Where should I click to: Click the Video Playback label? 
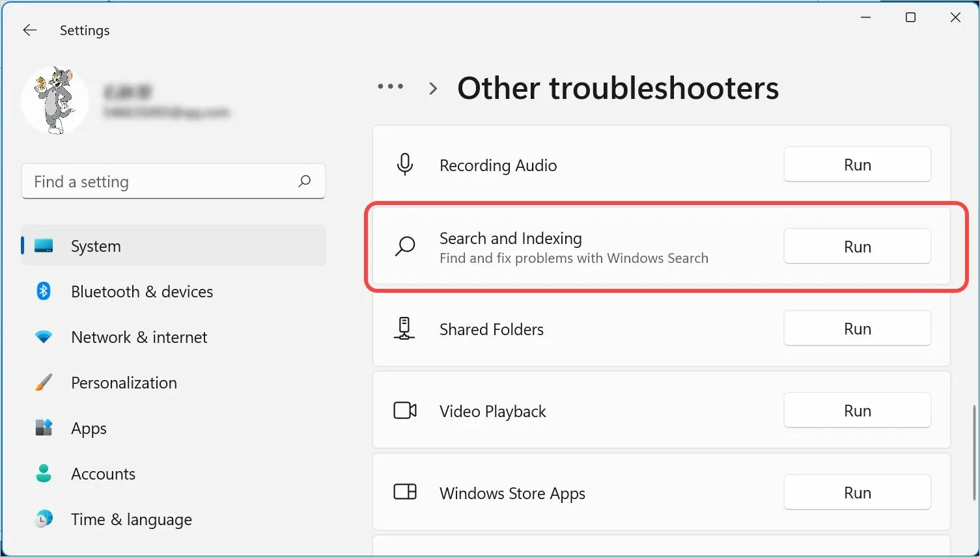tap(493, 411)
